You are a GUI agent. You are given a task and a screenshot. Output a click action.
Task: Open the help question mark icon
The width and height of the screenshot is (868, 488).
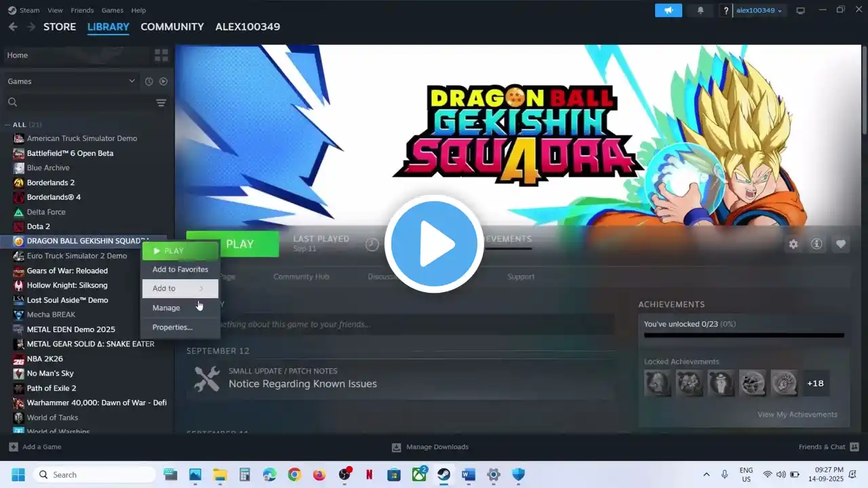[726, 10]
